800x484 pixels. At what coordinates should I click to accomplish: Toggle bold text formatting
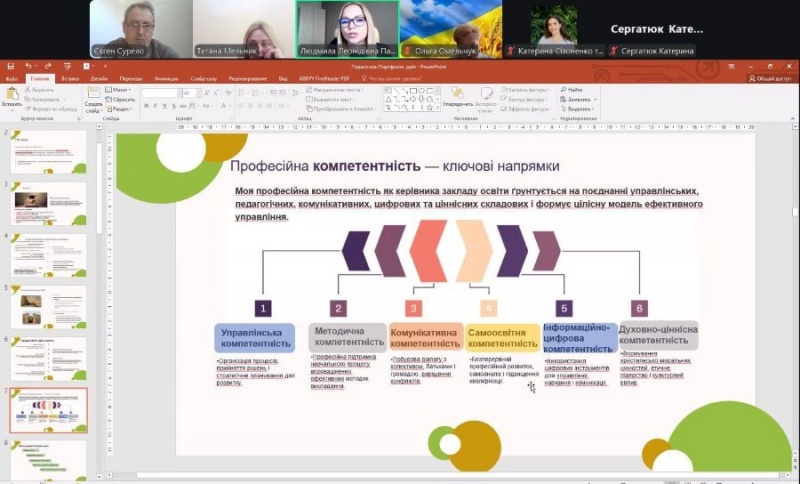[x=145, y=107]
